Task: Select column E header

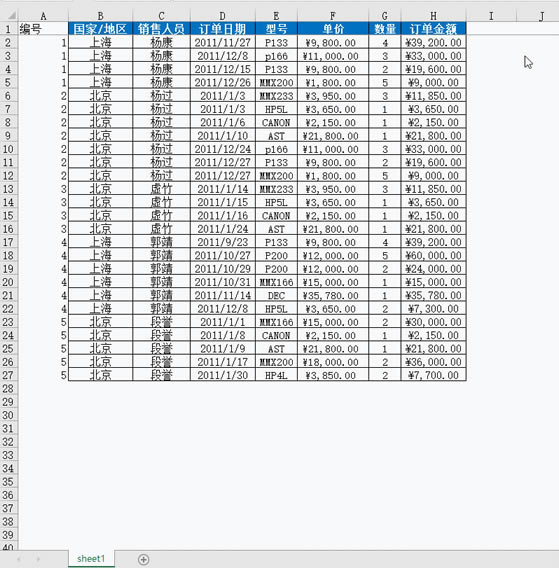Action: tap(276, 16)
